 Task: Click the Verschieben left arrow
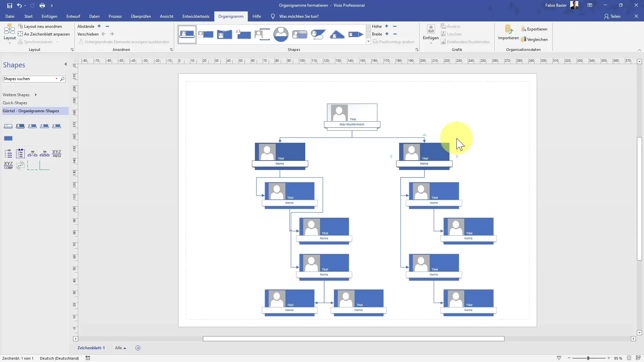point(104,34)
